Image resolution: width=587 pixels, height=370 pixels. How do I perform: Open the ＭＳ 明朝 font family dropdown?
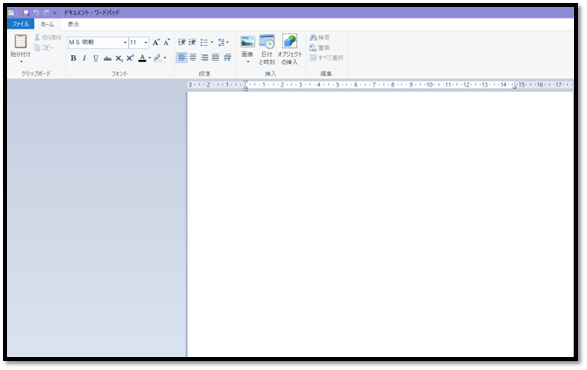(125, 43)
